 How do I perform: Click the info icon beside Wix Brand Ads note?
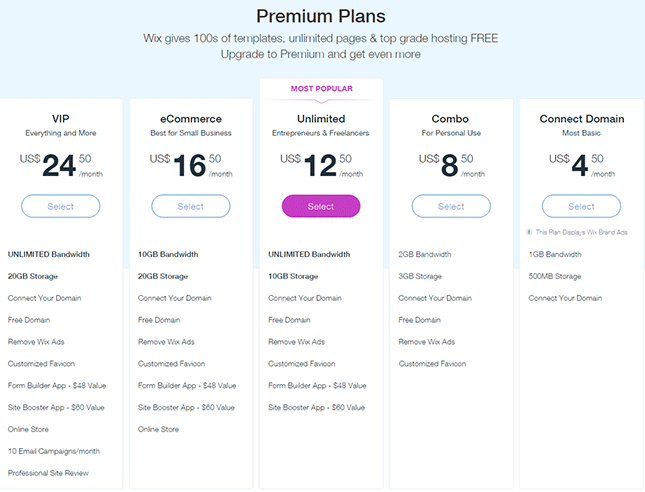click(529, 231)
